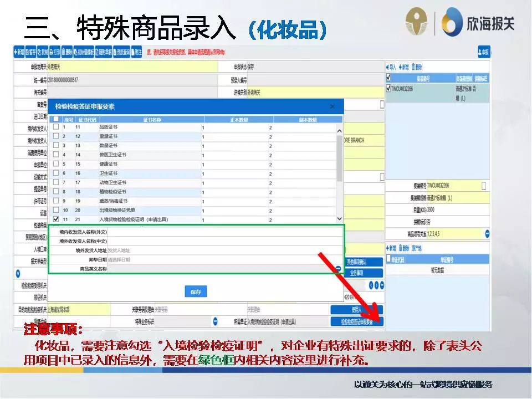Click the 保存 save button in dialog
The height and width of the screenshot is (399, 532).
coord(196,290)
